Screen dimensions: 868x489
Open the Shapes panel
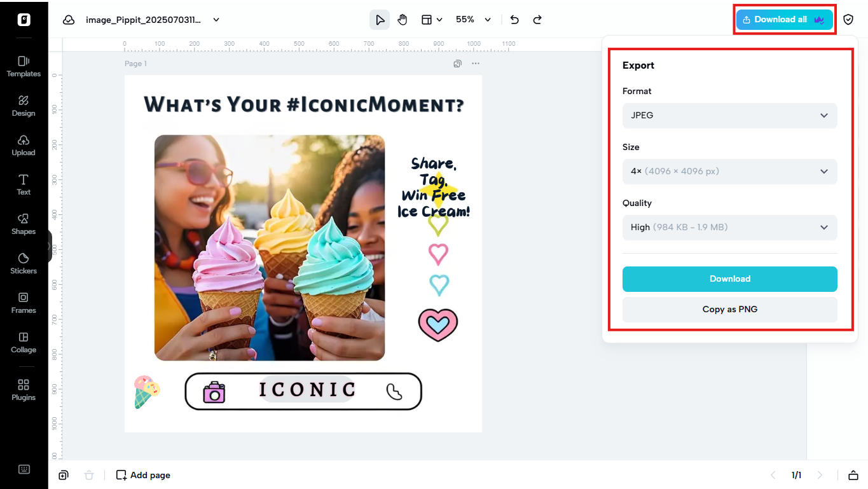point(24,224)
